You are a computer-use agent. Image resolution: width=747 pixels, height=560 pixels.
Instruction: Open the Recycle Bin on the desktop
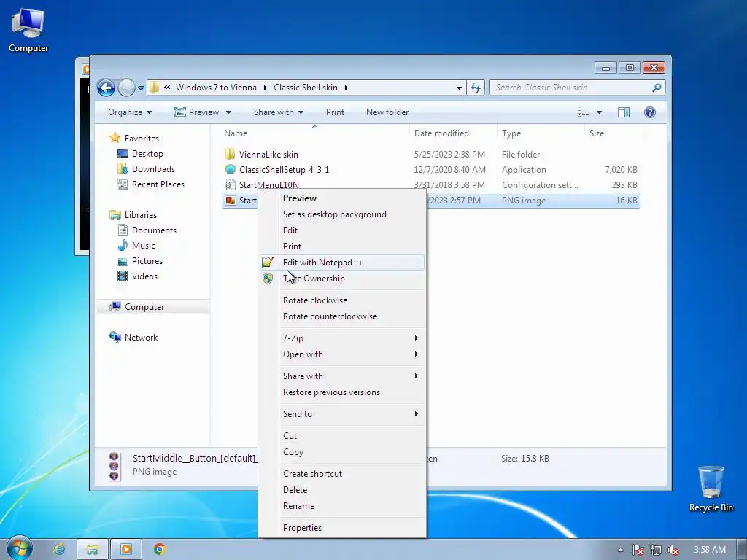point(711,489)
